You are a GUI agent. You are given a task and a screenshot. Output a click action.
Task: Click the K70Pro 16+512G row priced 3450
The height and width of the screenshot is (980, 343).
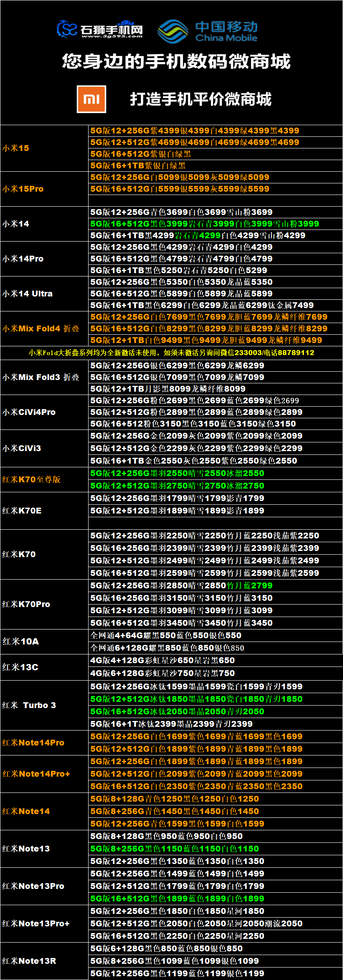(x=215, y=623)
